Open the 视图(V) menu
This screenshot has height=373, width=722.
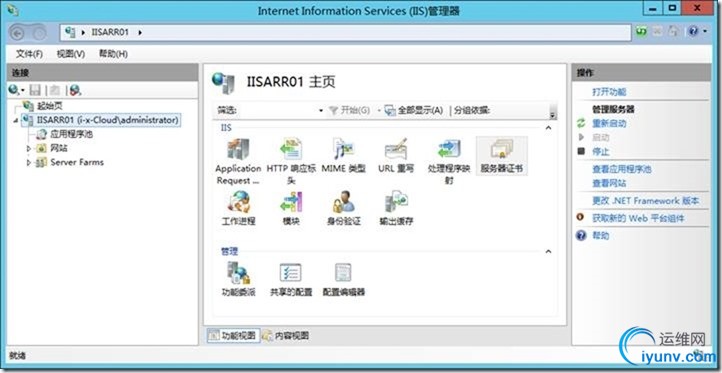pos(70,54)
